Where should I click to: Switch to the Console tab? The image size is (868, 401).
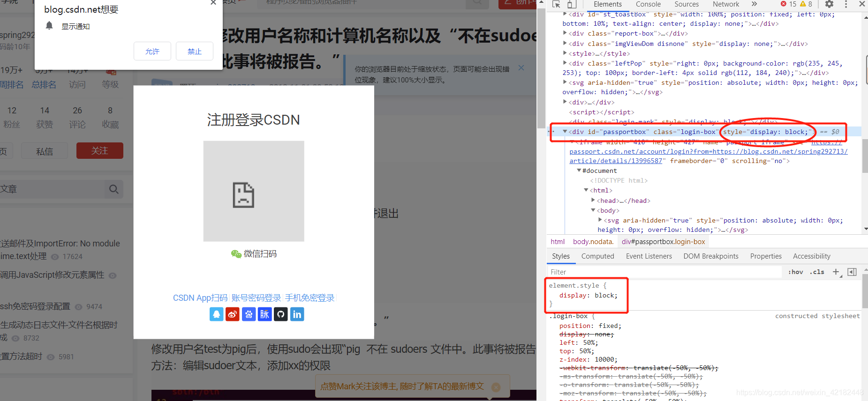(x=648, y=4)
